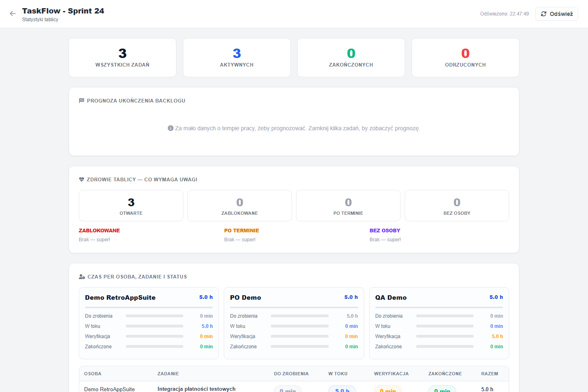Open the Integracja płatności testowych task
Viewport: 588px width, 392px height.
click(196, 389)
